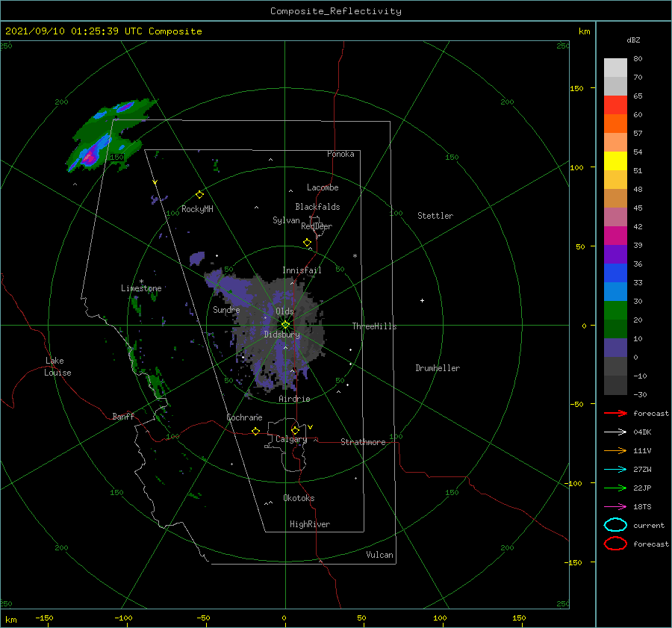Click the Sylvan label

(286, 220)
